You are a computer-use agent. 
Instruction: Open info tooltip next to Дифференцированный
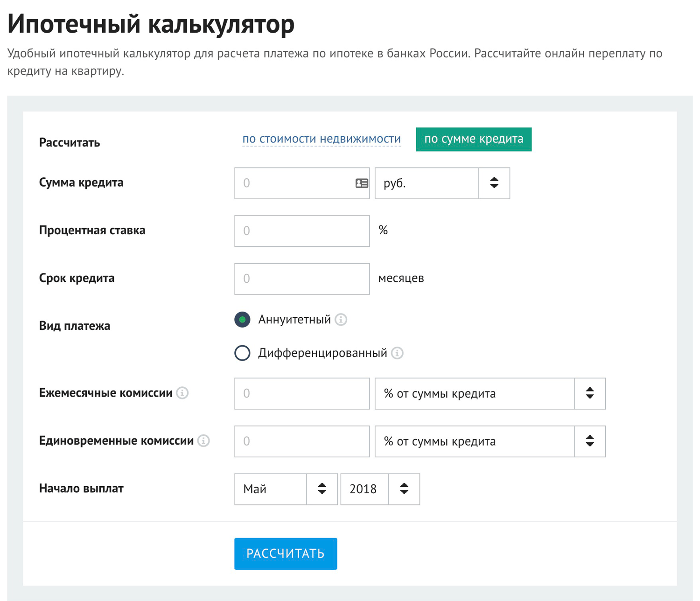pos(397,353)
